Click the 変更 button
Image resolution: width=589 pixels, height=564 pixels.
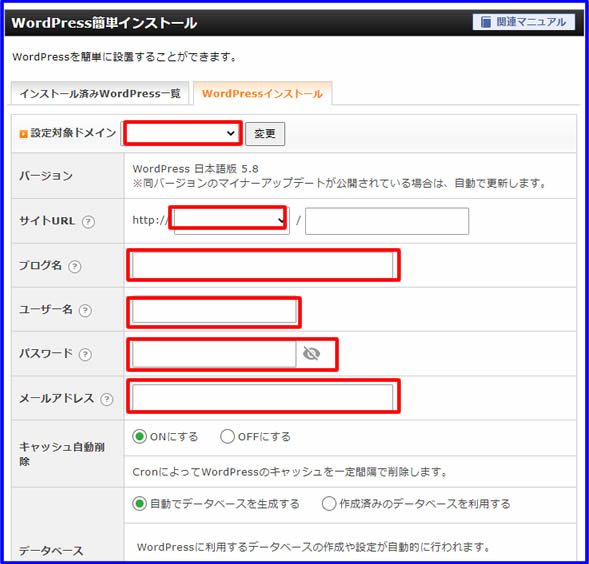[x=265, y=134]
